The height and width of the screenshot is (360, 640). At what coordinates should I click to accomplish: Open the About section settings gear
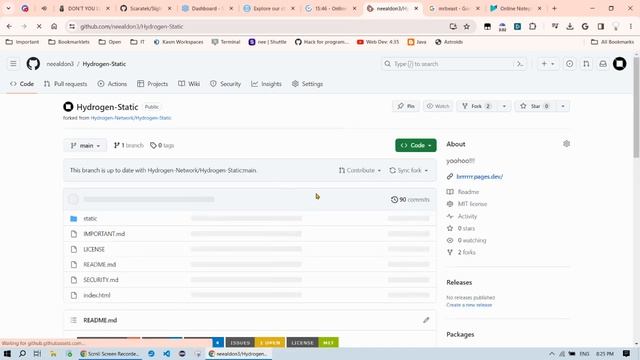click(566, 144)
